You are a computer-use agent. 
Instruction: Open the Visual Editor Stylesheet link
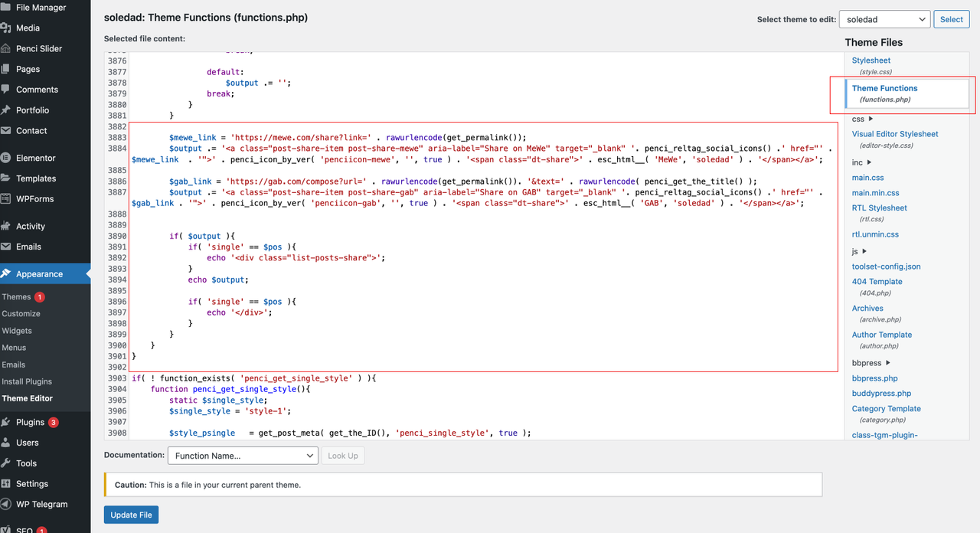pyautogui.click(x=895, y=134)
